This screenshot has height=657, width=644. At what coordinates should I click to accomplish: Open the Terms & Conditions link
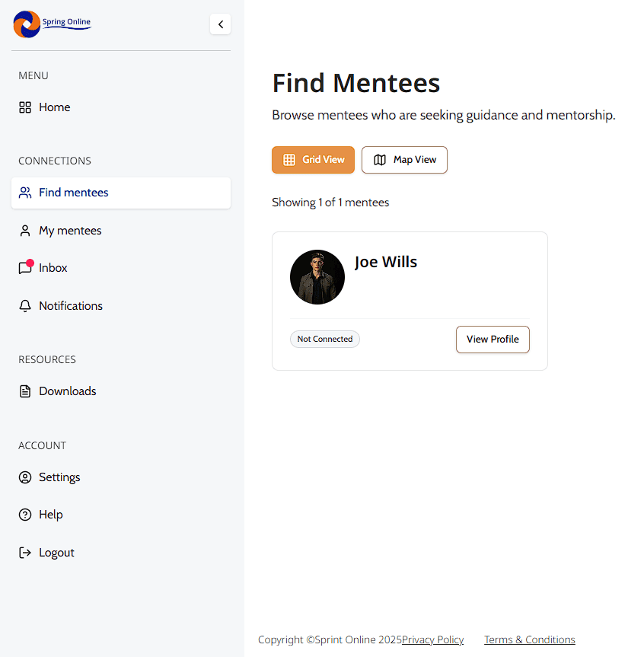(x=529, y=639)
